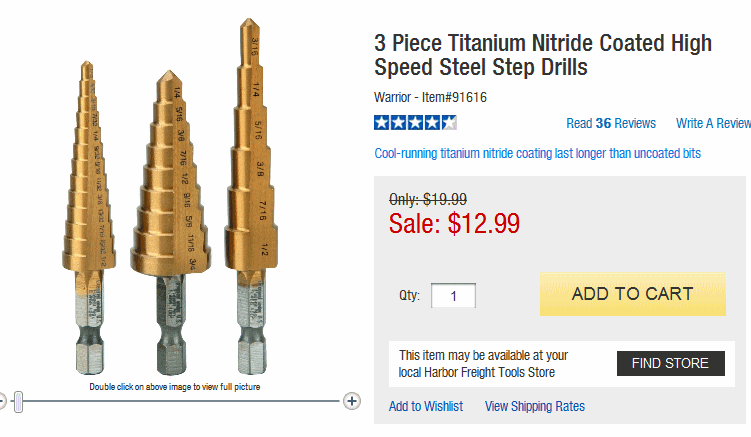Click the Write A Review link
This screenshot has width=751, height=437.
tap(712, 123)
